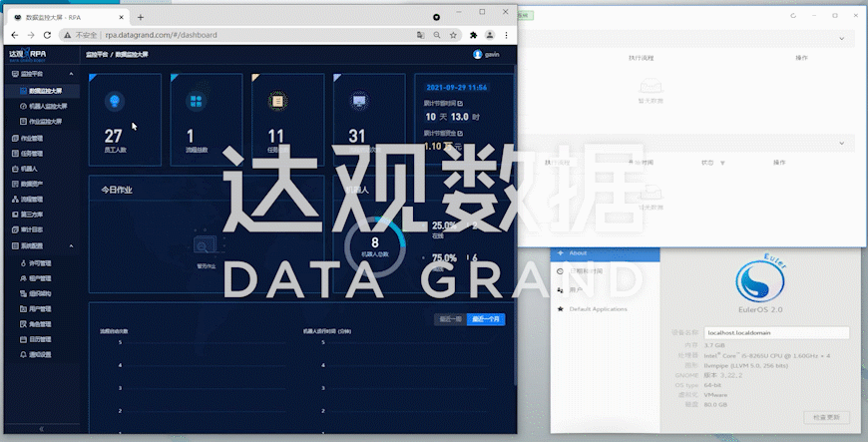868x442 pixels.
Task: Click the 机器人总数 donut chart
Action: (375, 246)
